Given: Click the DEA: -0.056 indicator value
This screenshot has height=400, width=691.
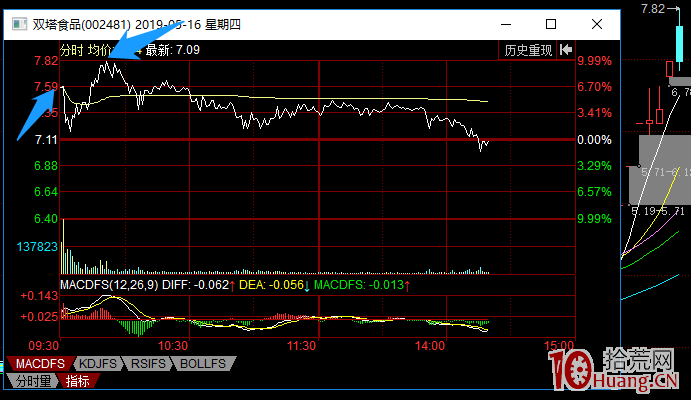Looking at the screenshot, I should tap(271, 285).
